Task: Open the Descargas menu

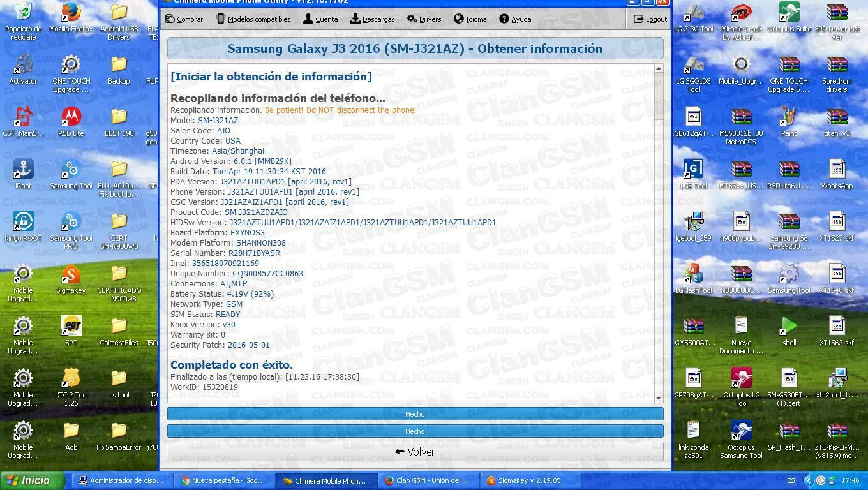Action: click(372, 19)
